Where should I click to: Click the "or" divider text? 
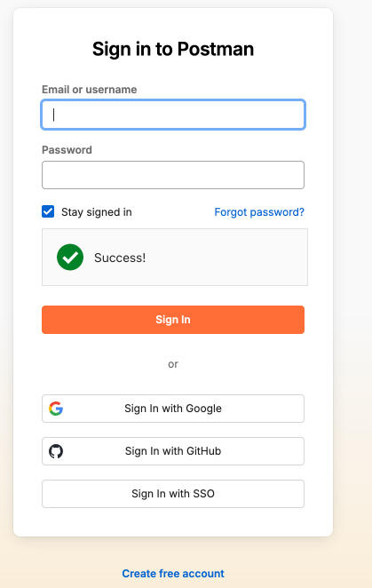(x=173, y=364)
